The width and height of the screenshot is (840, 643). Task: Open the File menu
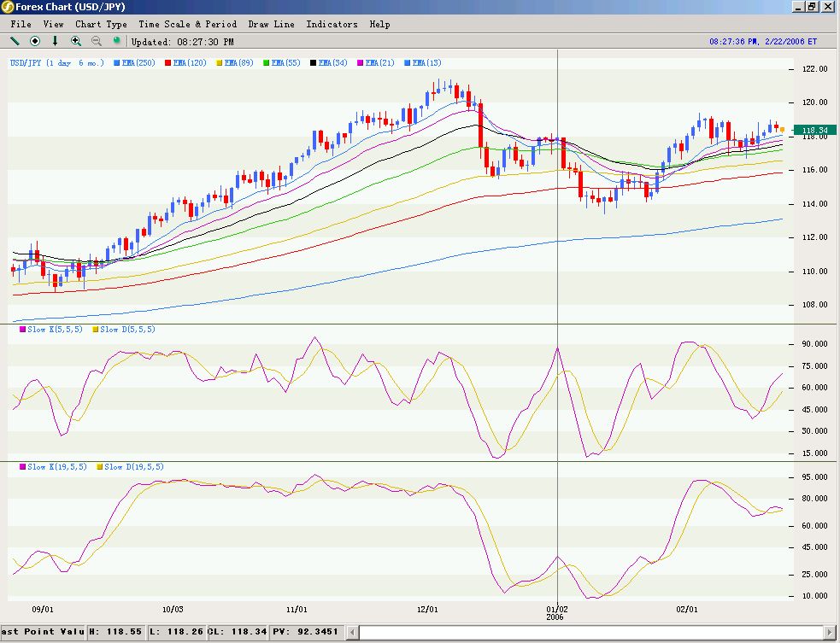(x=21, y=24)
